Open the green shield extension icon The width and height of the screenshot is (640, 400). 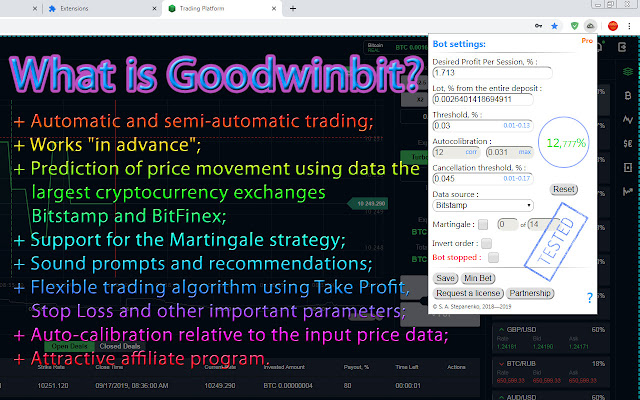point(574,26)
